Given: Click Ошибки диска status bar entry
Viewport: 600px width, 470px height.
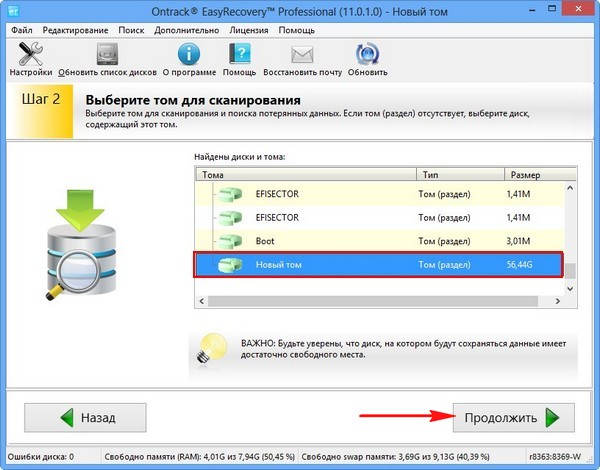Looking at the screenshot, I should click(41, 457).
